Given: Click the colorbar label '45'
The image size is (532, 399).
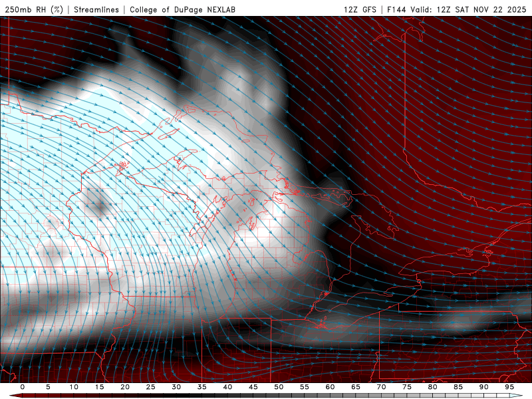Looking at the screenshot, I should click(253, 387).
